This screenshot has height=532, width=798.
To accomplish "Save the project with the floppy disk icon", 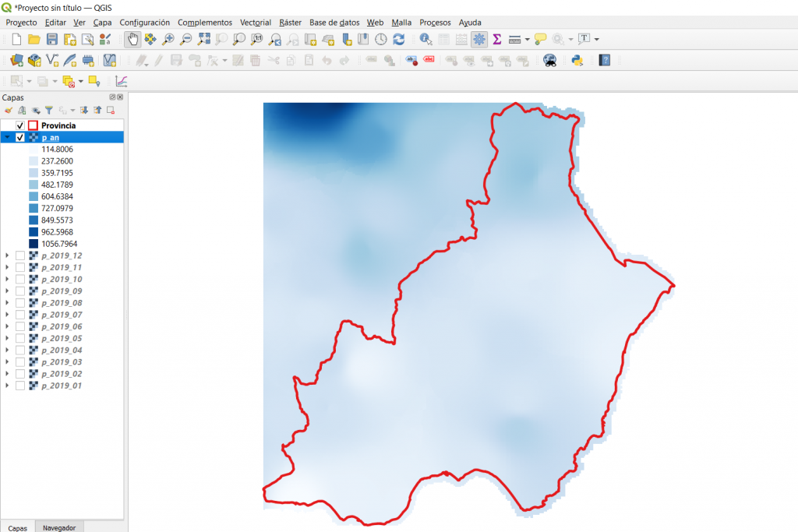I will click(52, 39).
